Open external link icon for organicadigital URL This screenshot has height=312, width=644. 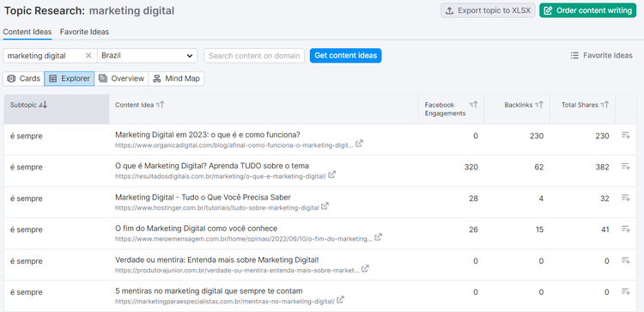coord(359,144)
